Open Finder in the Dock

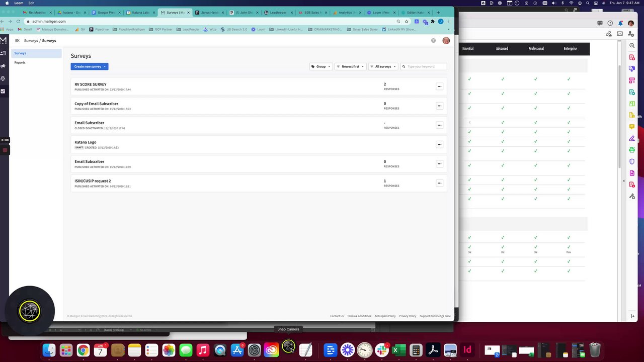49,350
